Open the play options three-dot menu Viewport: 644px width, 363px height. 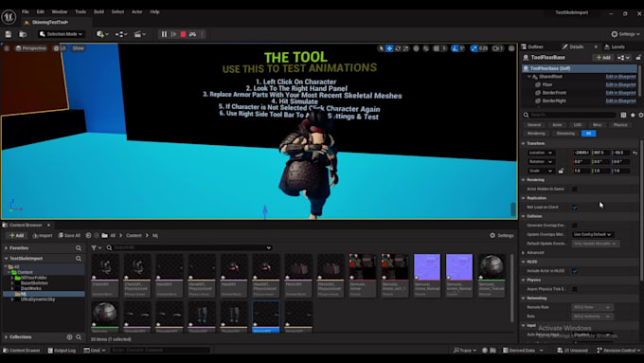[203, 34]
